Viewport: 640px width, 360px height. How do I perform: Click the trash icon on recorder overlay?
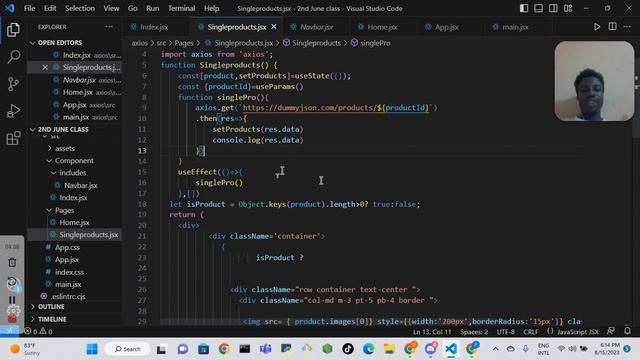click(12, 262)
